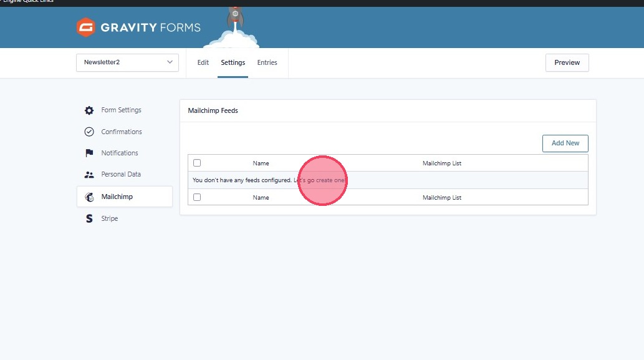This screenshot has height=360, width=644.
Task: Click the GRAVITY FORMS wordmark text
Action: [x=150, y=27]
